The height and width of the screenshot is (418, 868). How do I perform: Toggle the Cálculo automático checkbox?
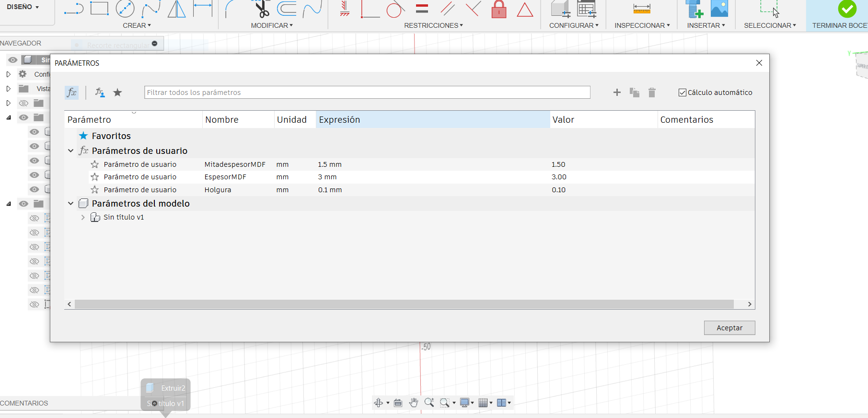(683, 93)
